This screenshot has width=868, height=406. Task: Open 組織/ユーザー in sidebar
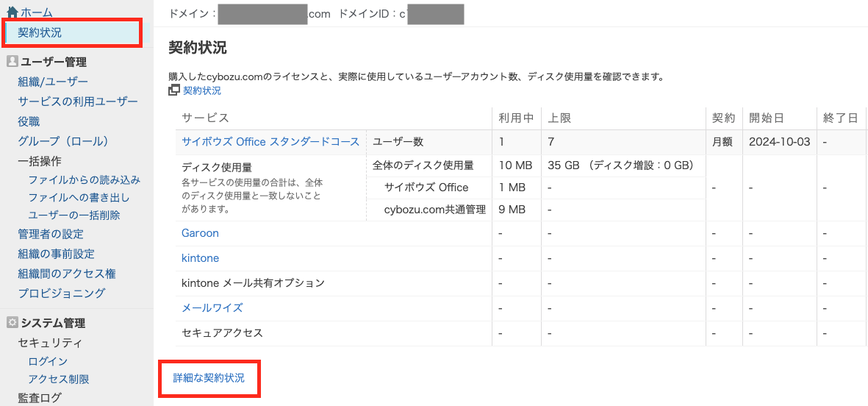coord(53,82)
